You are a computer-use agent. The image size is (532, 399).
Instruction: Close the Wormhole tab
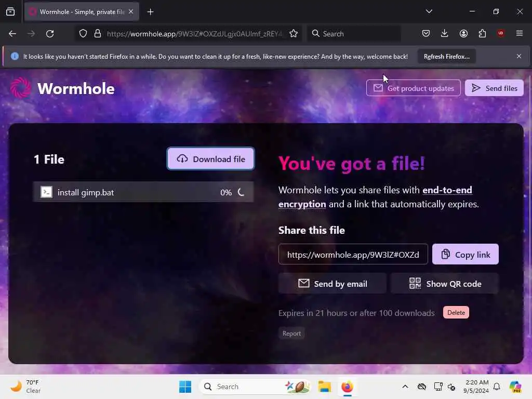[131, 11]
